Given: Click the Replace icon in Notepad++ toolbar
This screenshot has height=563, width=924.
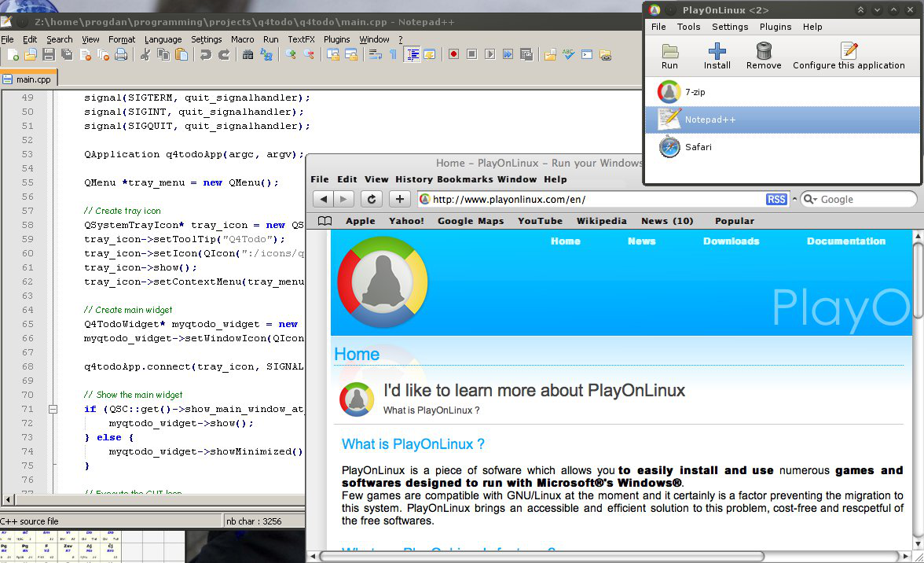Looking at the screenshot, I should coord(266,55).
